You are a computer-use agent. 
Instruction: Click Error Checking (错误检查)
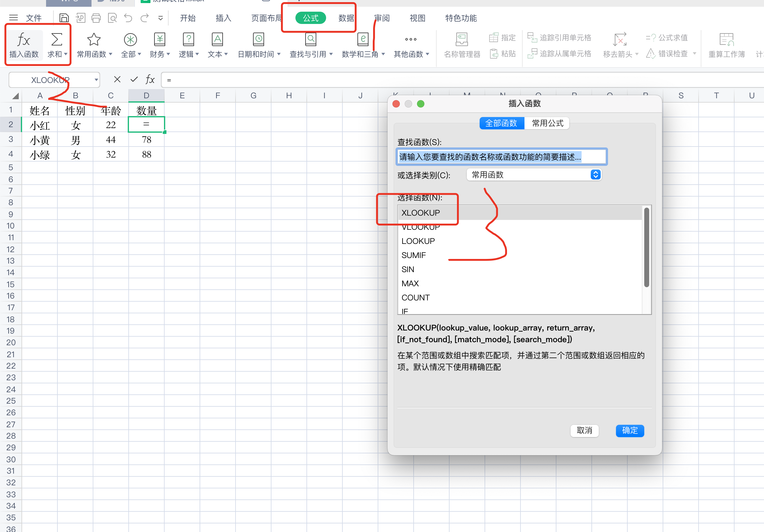666,54
